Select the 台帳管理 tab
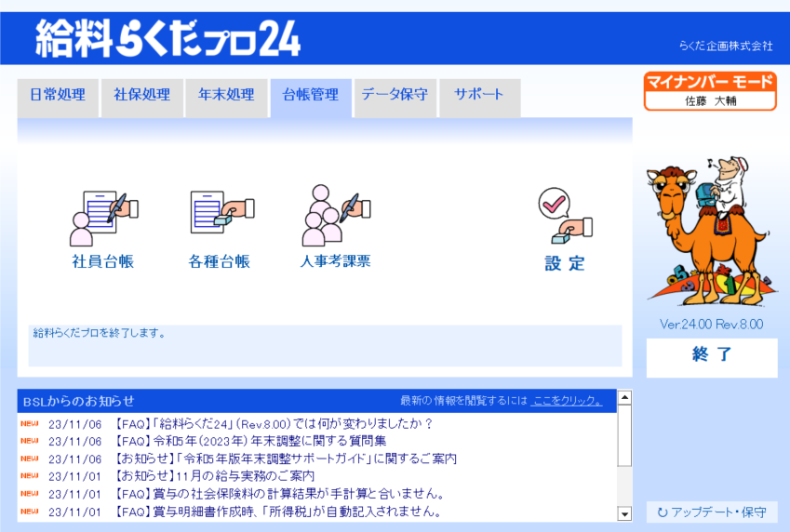This screenshot has height=532, width=790. [311, 98]
